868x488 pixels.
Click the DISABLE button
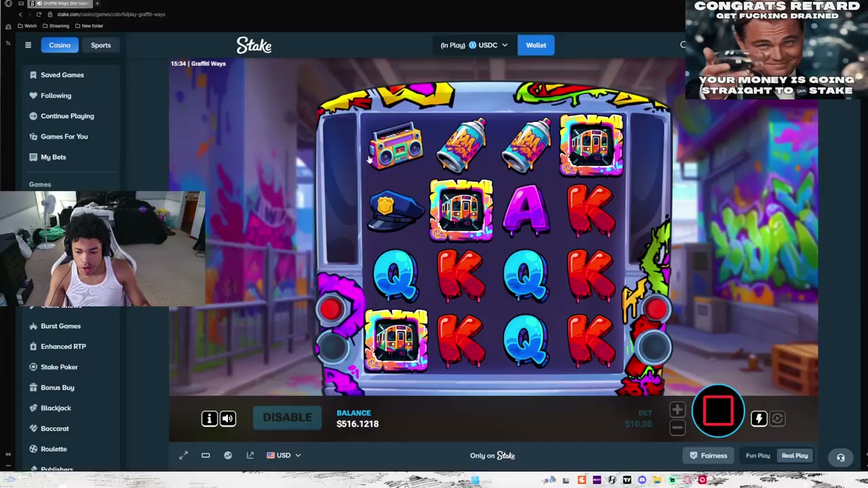[288, 418]
